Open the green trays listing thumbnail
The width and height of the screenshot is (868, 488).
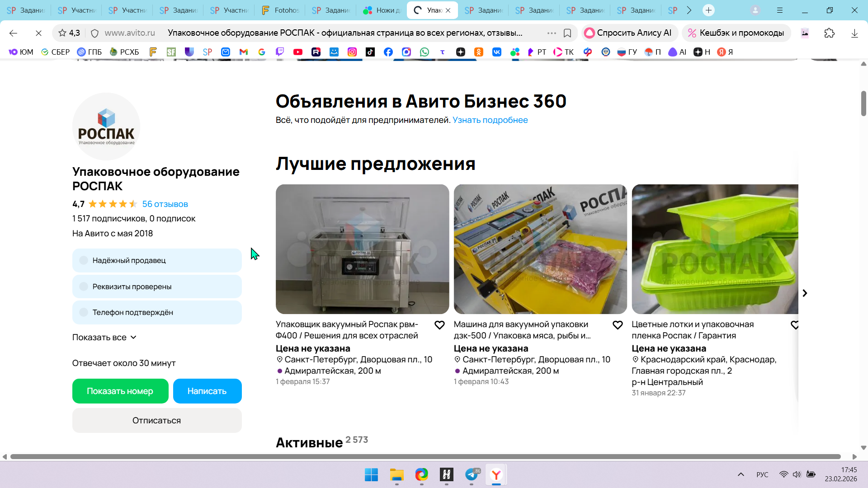click(x=715, y=249)
